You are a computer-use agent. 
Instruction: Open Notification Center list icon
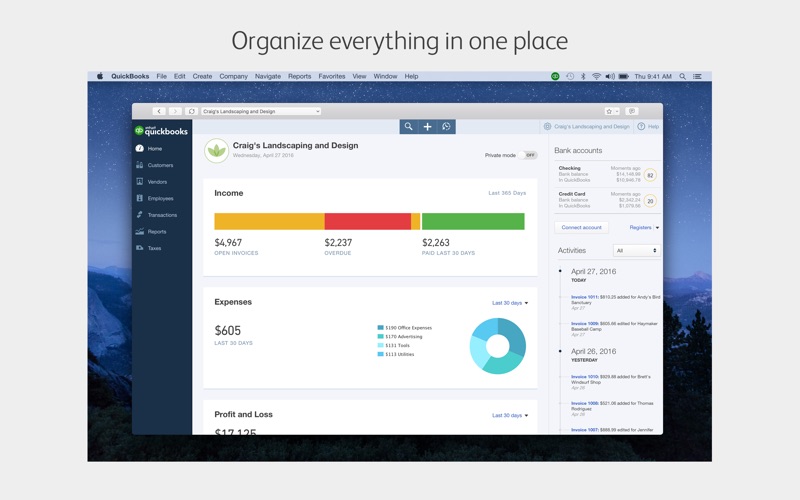click(x=697, y=76)
